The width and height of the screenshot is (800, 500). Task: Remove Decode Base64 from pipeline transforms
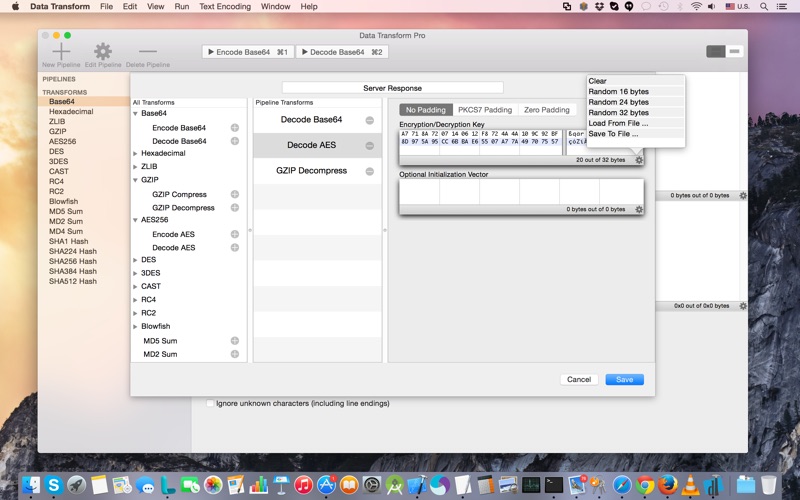coord(370,120)
